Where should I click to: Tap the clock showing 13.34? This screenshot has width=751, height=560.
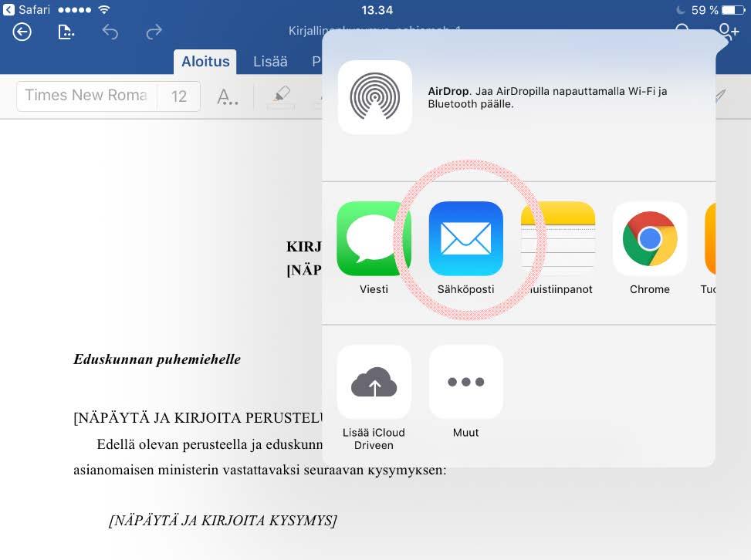(x=377, y=10)
